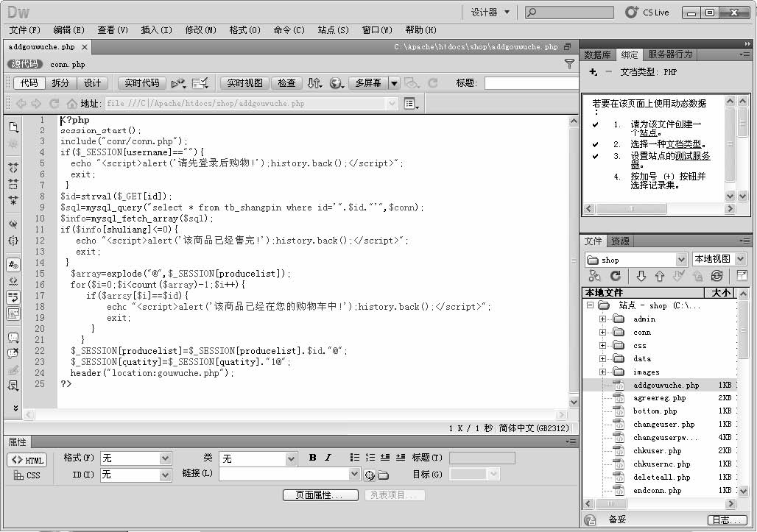Viewport: 757px width, 532px height.
Task: Toggle line numbers icon in coding toolbar
Action: click(x=13, y=264)
